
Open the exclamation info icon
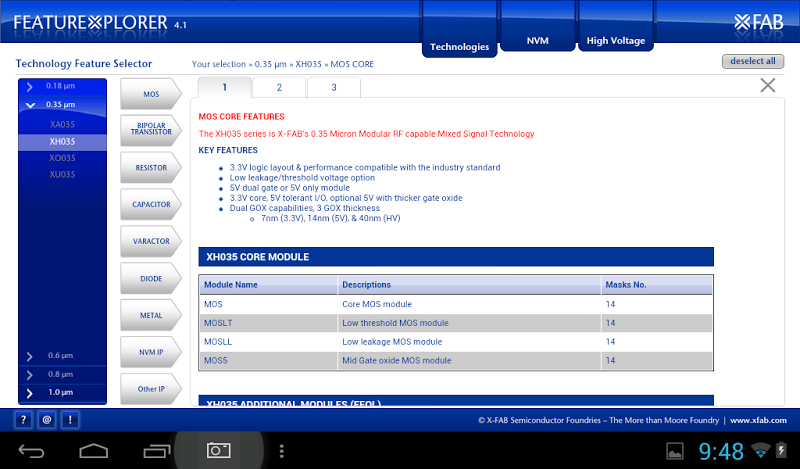(70, 420)
